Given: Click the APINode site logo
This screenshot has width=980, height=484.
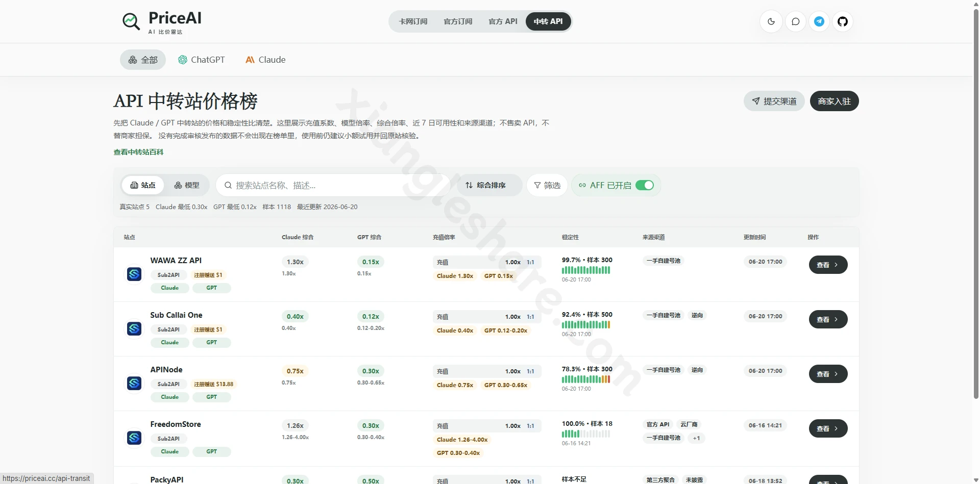Looking at the screenshot, I should point(134,383).
